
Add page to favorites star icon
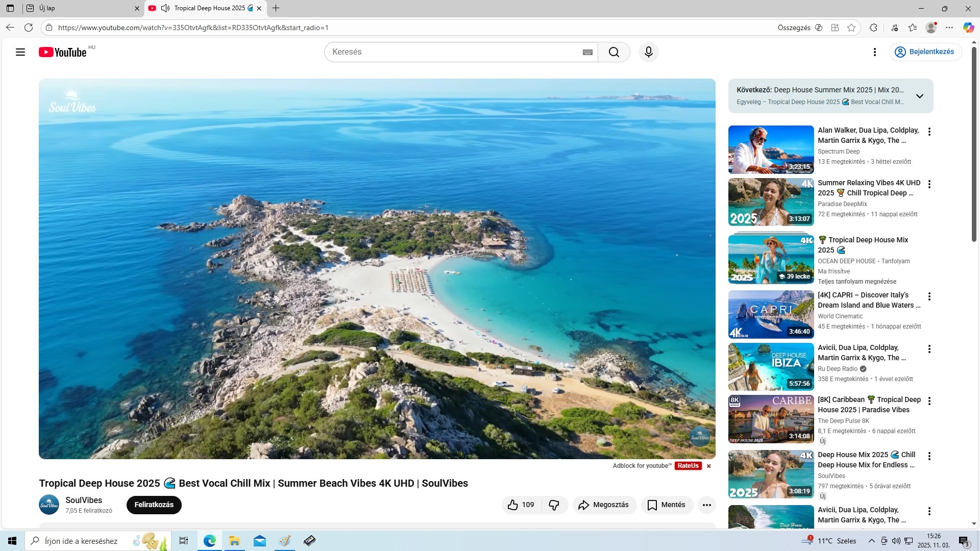851,28
